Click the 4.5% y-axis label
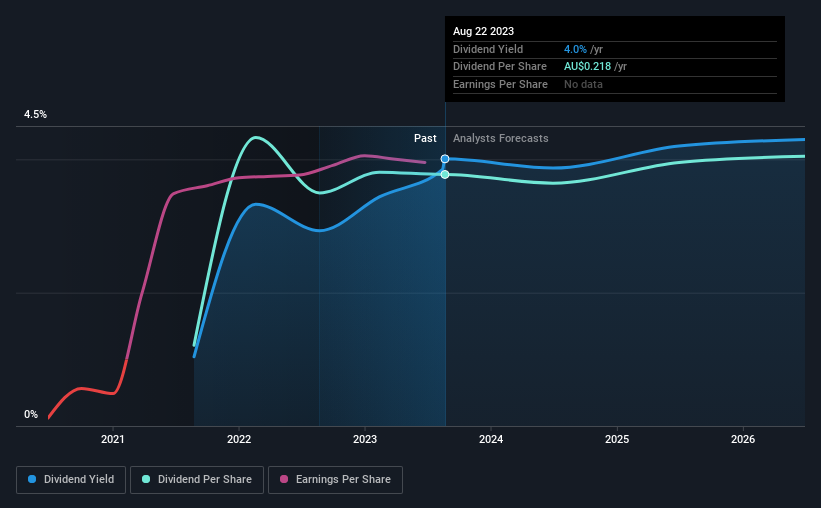This screenshot has width=821, height=508. coord(35,114)
